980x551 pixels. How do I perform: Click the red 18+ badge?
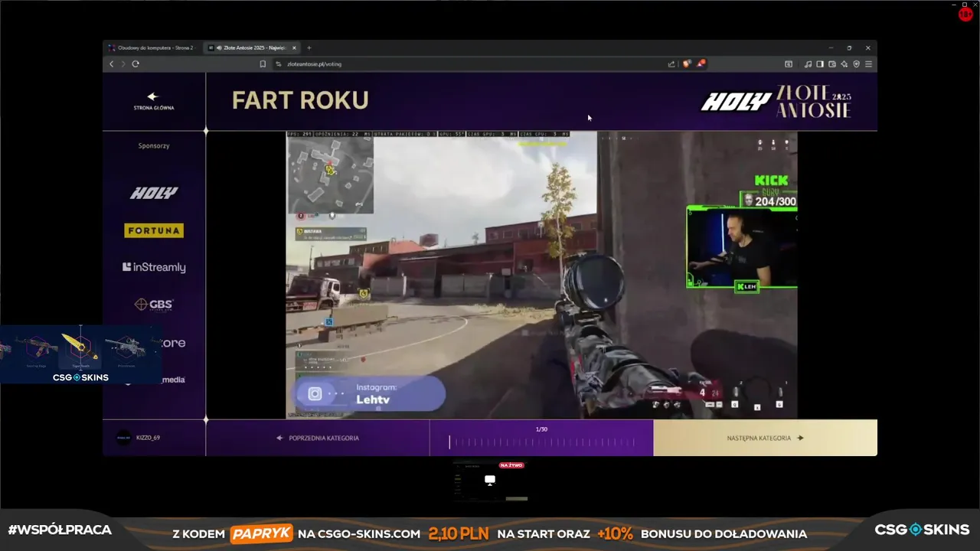tap(965, 15)
